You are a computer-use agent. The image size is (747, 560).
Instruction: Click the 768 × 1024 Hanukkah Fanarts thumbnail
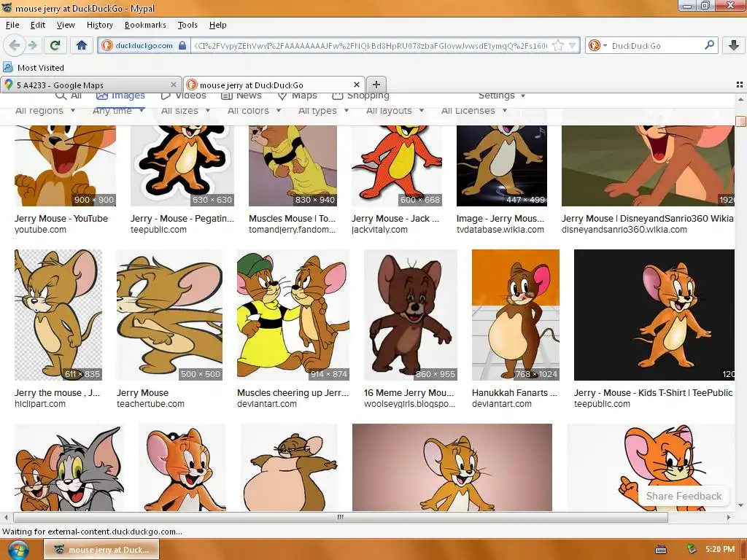[516, 315]
